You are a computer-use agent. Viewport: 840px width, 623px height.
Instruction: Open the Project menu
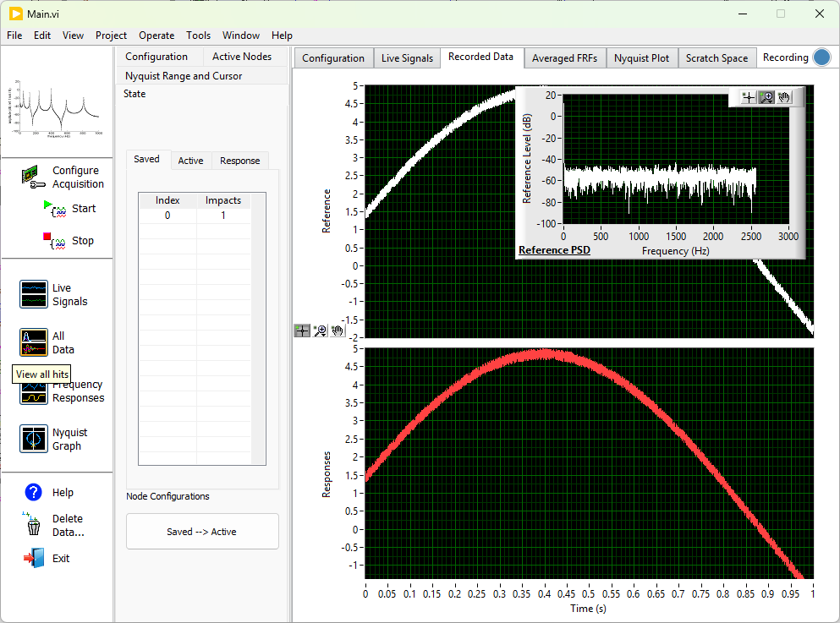[111, 36]
